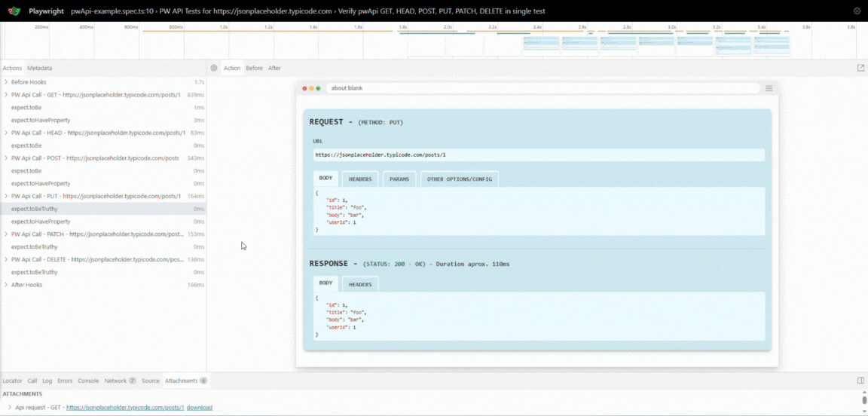Image resolution: width=868 pixels, height=416 pixels.
Task: Open snapshot in a new tab icon
Action: coord(860,68)
